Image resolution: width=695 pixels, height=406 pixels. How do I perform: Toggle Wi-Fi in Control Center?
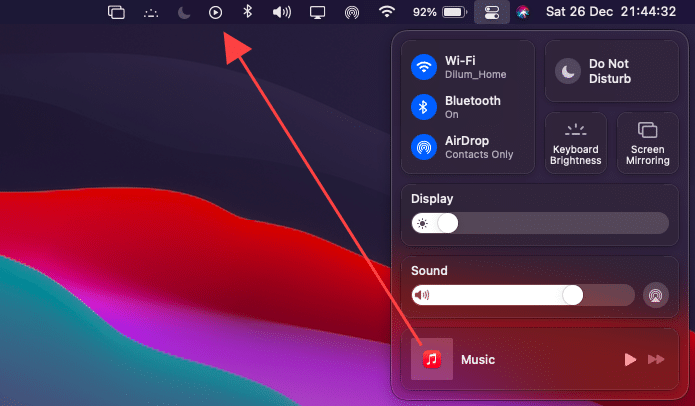pyautogui.click(x=424, y=68)
